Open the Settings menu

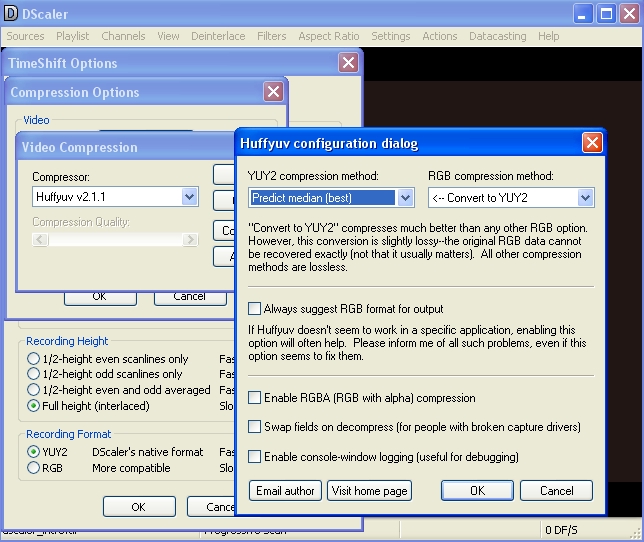point(391,36)
